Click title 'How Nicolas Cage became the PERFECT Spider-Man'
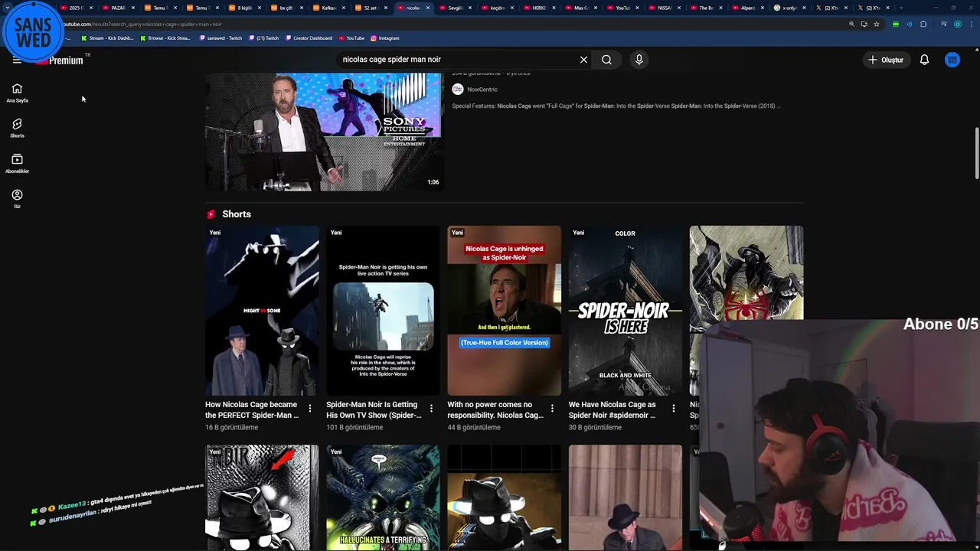 click(x=252, y=409)
